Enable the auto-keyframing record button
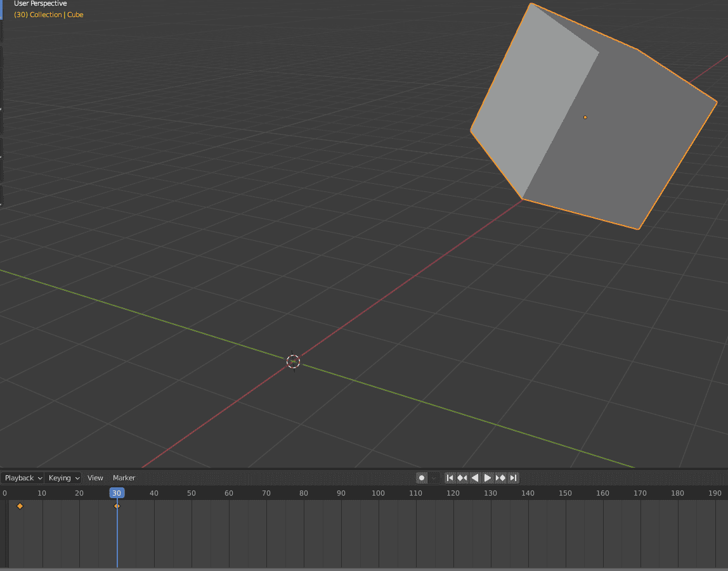 [x=421, y=478]
